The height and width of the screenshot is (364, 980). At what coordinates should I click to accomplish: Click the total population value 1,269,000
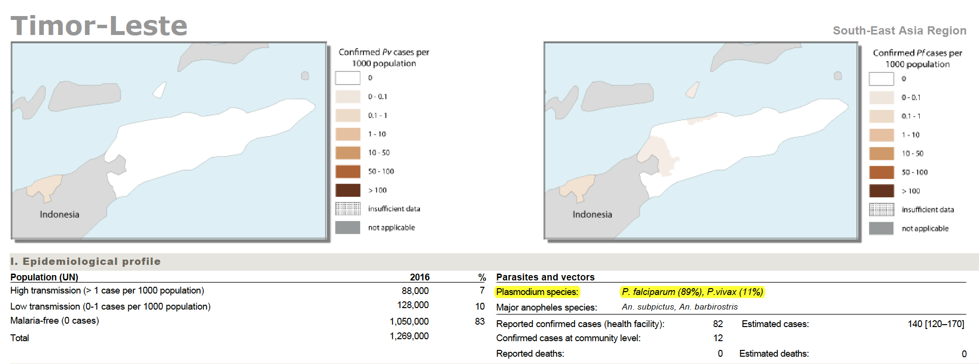point(409,336)
